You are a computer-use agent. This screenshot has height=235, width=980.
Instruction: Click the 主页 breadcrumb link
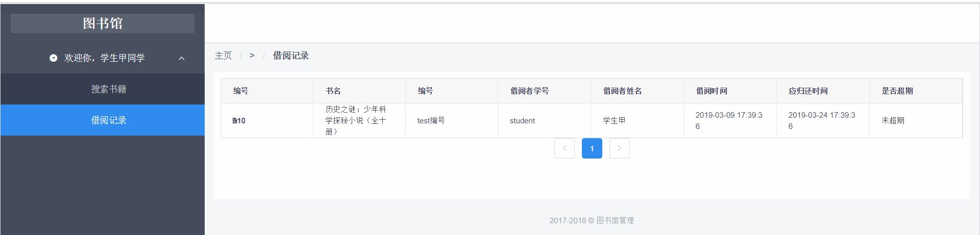click(x=223, y=56)
